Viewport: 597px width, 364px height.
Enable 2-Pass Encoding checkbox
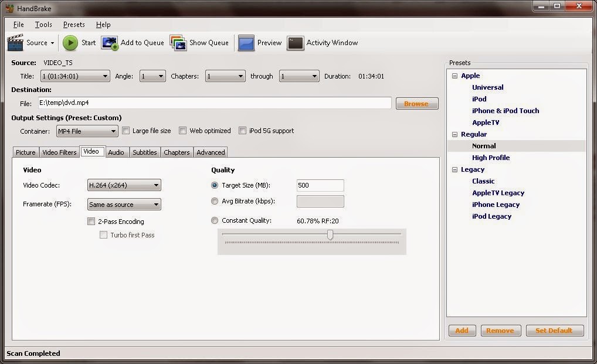(91, 222)
